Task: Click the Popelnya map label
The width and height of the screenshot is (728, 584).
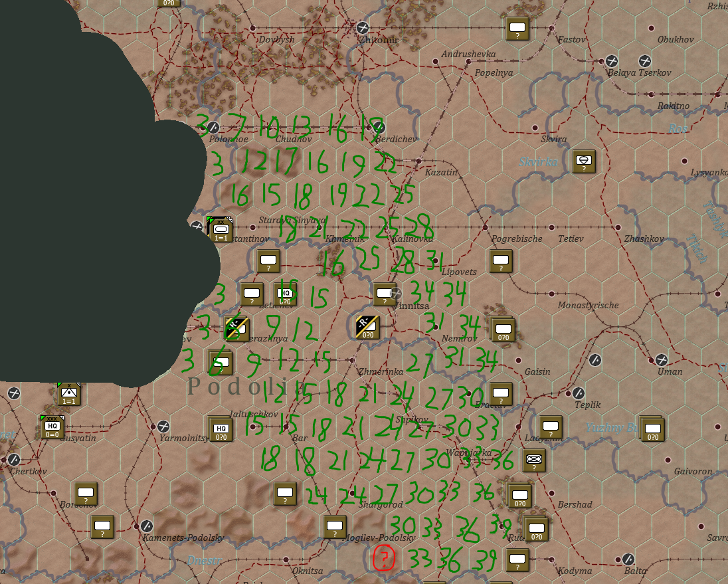Action: point(494,73)
